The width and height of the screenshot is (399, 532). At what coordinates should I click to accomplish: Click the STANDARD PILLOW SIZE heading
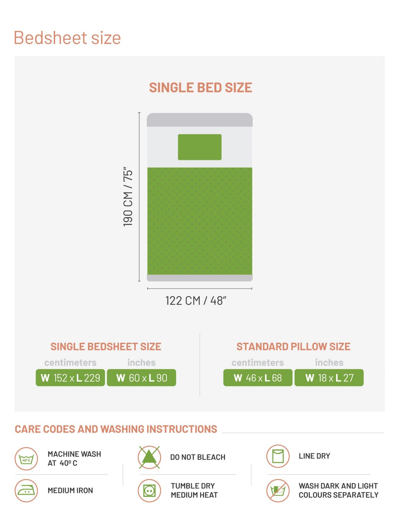(x=293, y=347)
